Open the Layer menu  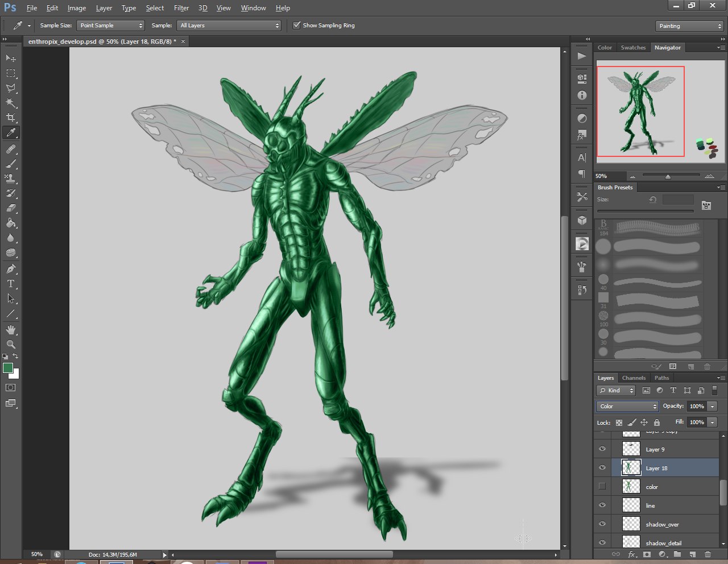(x=104, y=8)
